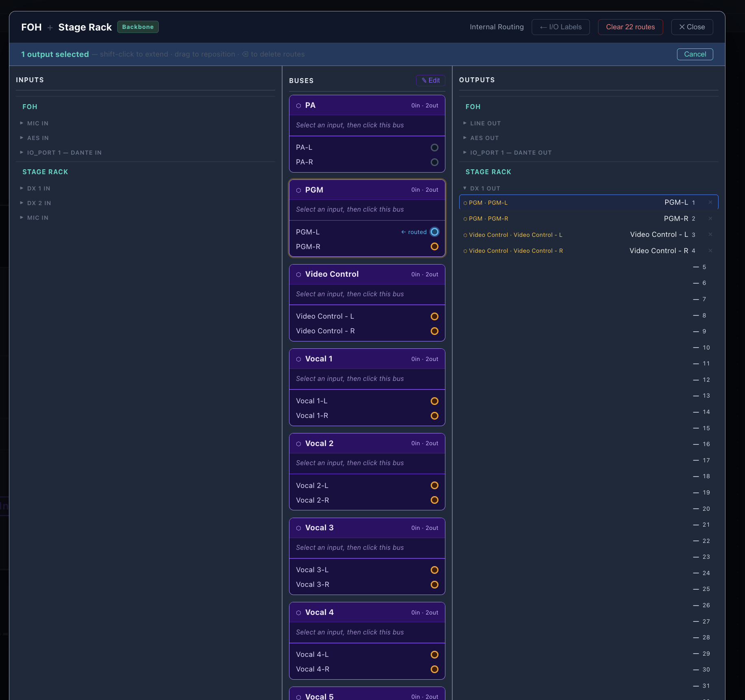Select the Vocal 1-R node
This screenshot has height=700, width=745.
tap(434, 416)
